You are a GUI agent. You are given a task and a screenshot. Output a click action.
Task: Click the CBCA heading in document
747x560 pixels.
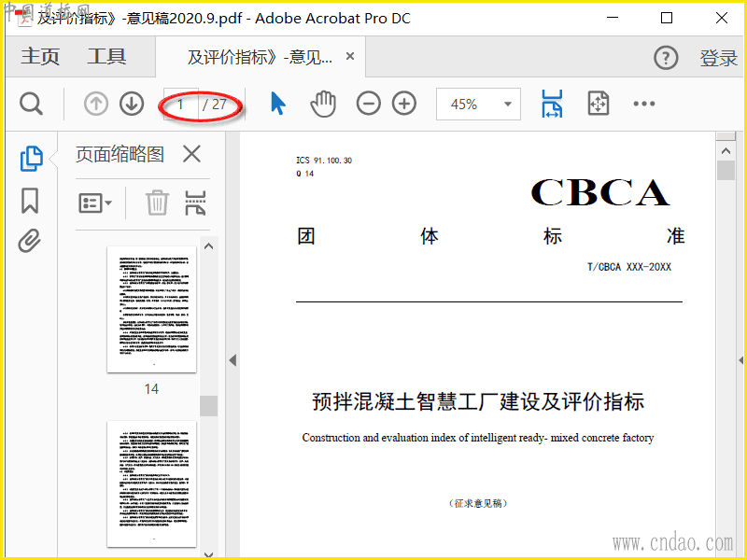tap(599, 192)
